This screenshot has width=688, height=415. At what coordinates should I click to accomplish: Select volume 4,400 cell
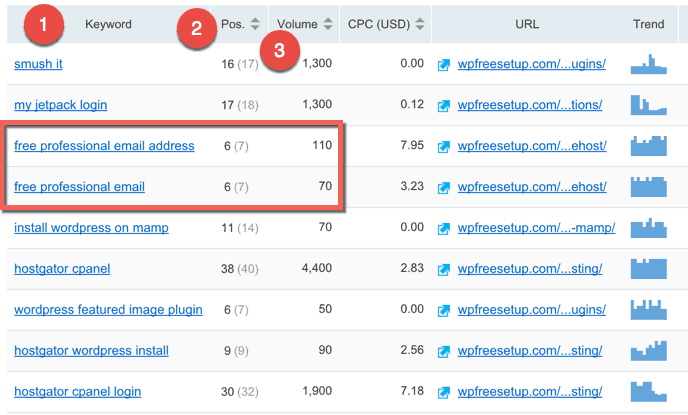tap(317, 268)
